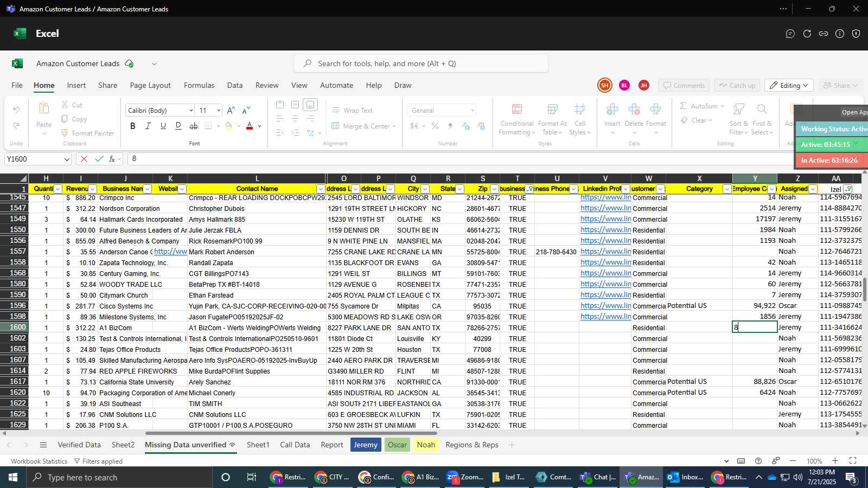Open the Zoom taskbar item
Screen dimensions: 868x488
(465, 477)
